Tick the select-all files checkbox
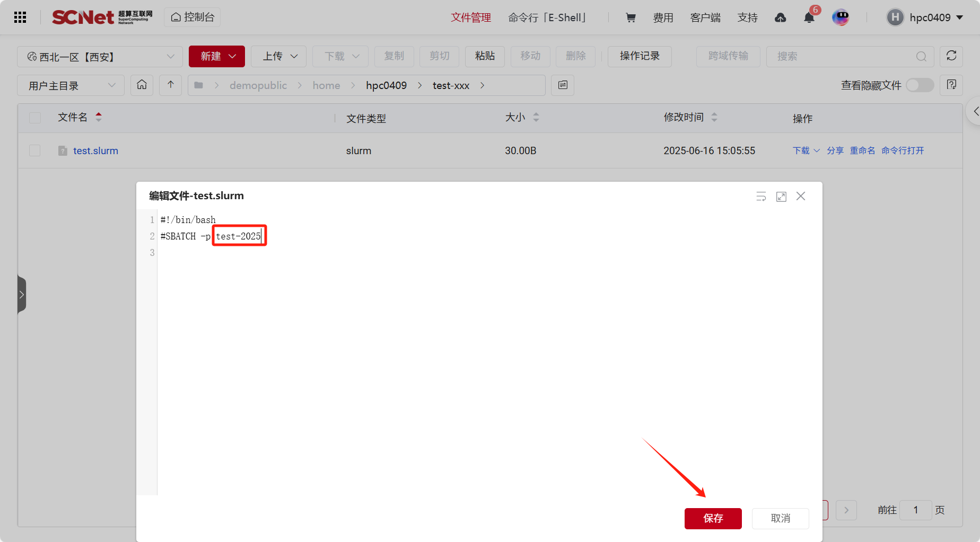This screenshot has height=542, width=980. [35, 118]
